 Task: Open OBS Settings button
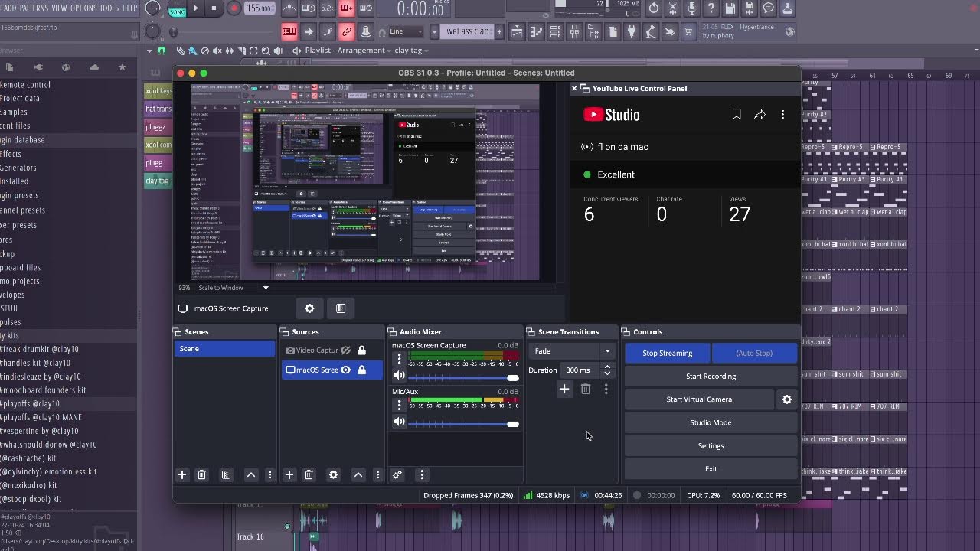710,445
